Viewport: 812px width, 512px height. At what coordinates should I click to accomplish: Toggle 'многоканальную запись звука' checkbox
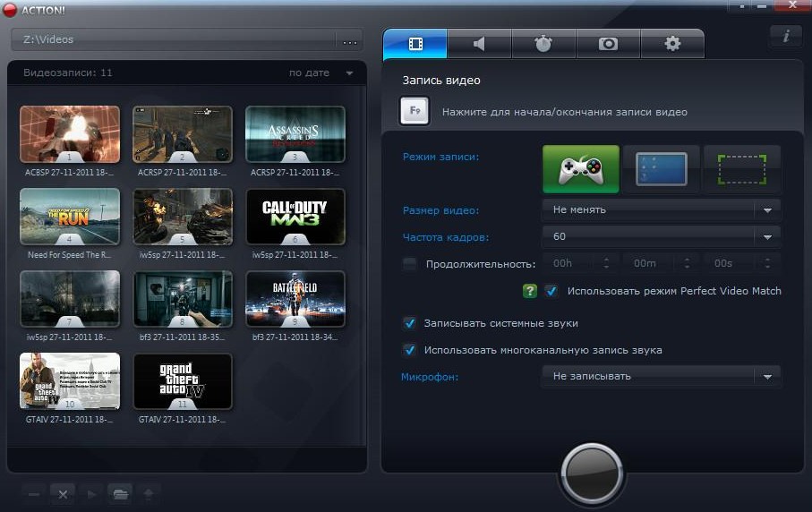(410, 350)
